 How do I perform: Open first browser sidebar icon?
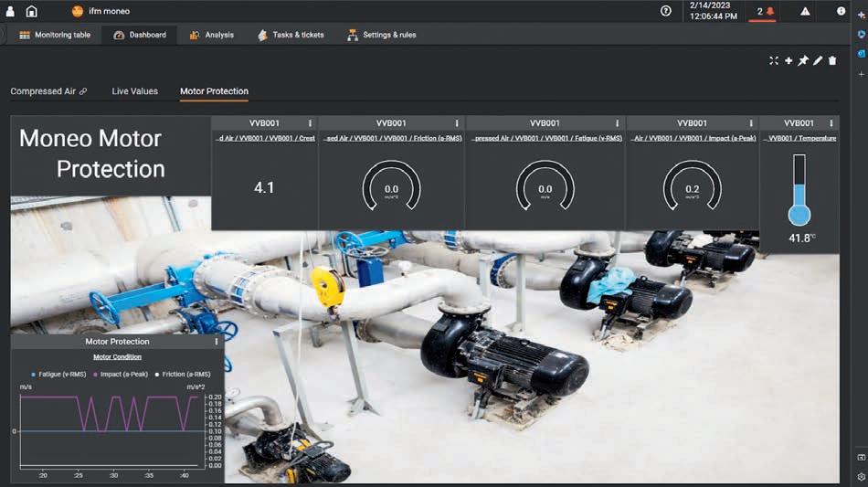(x=862, y=16)
